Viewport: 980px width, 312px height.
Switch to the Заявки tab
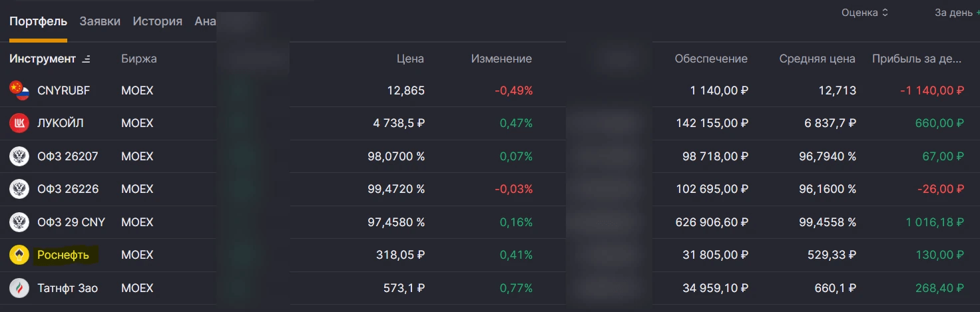100,21
